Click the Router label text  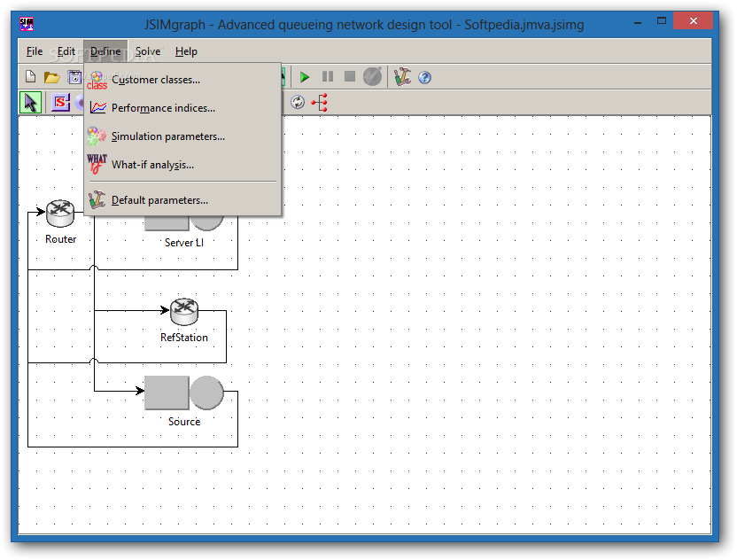click(60, 239)
